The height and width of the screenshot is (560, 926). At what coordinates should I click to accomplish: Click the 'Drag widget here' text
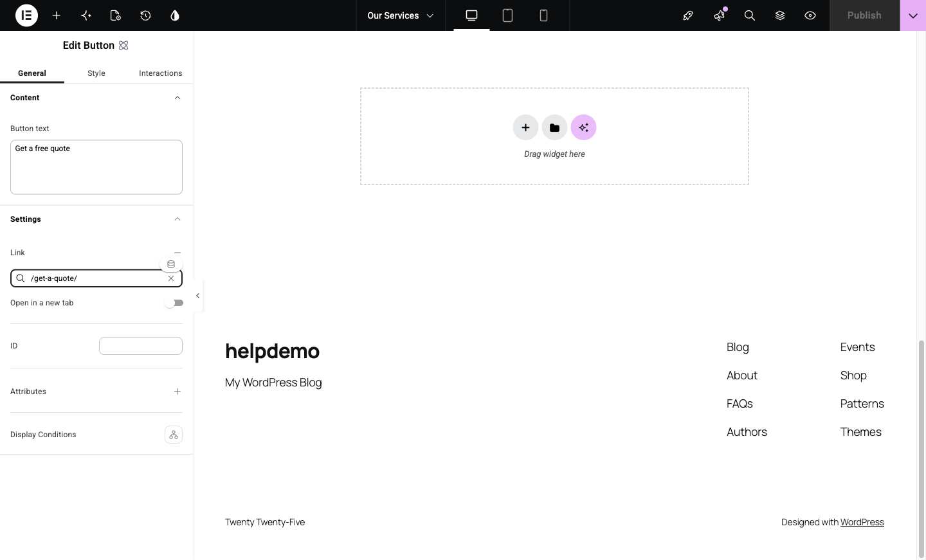pos(554,154)
